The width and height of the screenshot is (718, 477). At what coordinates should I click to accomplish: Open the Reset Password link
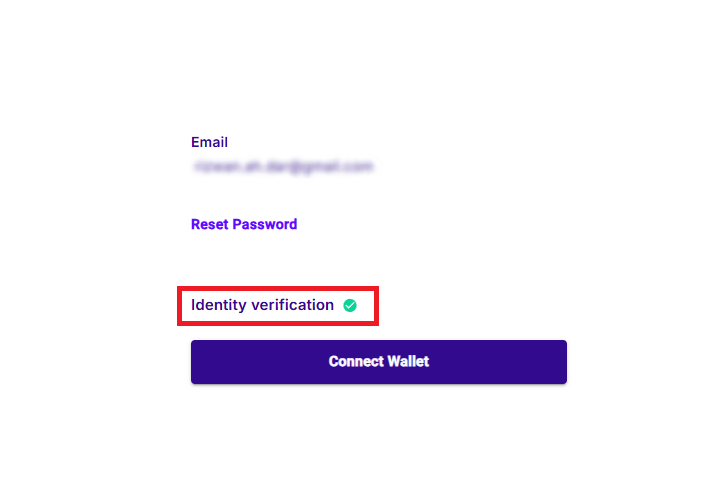tap(244, 224)
